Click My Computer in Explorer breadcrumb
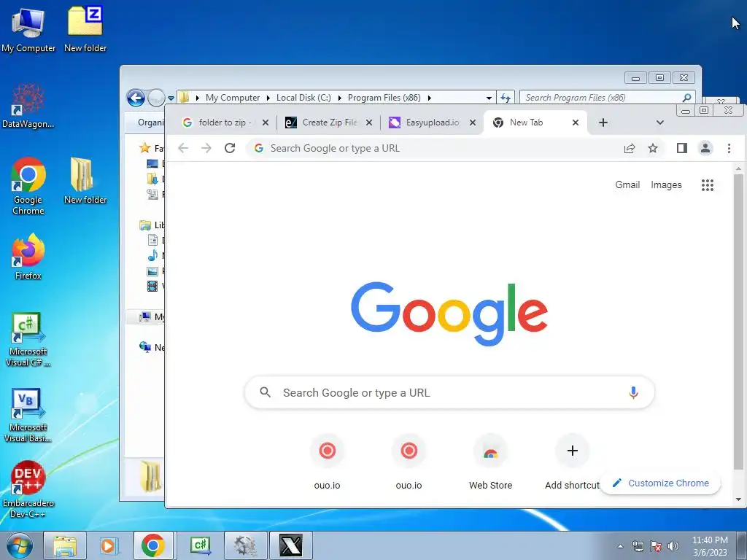 coord(233,98)
